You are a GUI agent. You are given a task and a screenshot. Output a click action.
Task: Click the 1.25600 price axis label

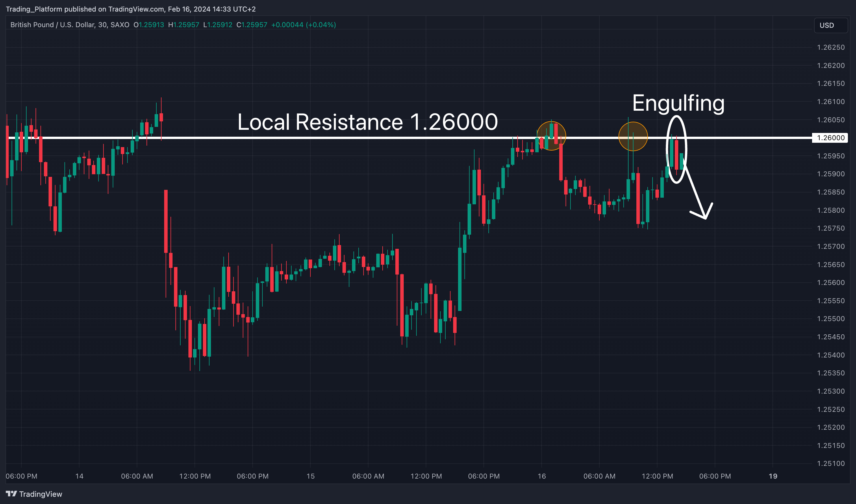pos(831,283)
